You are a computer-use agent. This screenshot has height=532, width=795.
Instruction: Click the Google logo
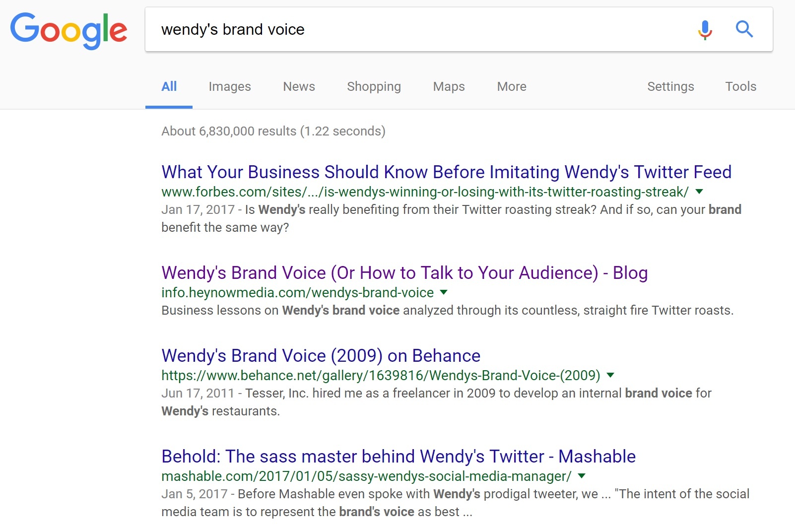68,31
